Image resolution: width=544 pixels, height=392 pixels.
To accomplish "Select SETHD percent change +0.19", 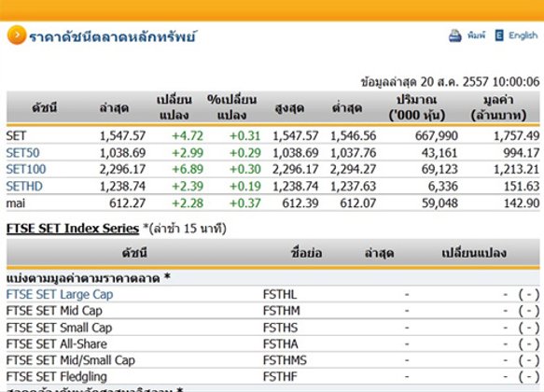I will (244, 187).
